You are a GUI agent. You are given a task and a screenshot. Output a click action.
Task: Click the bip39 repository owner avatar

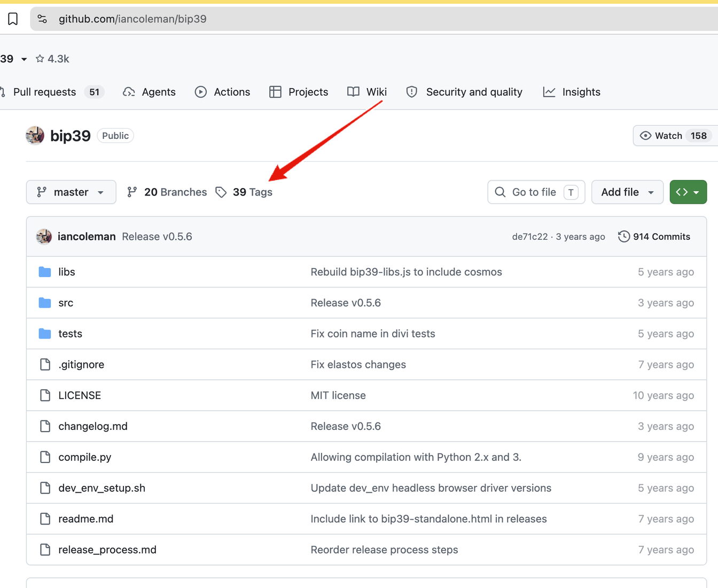point(35,136)
